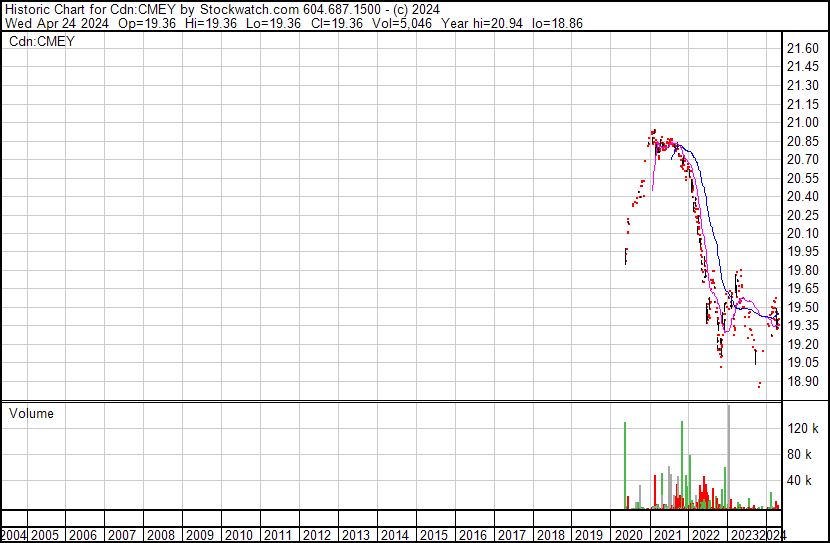Click the 2020 year label

629,535
